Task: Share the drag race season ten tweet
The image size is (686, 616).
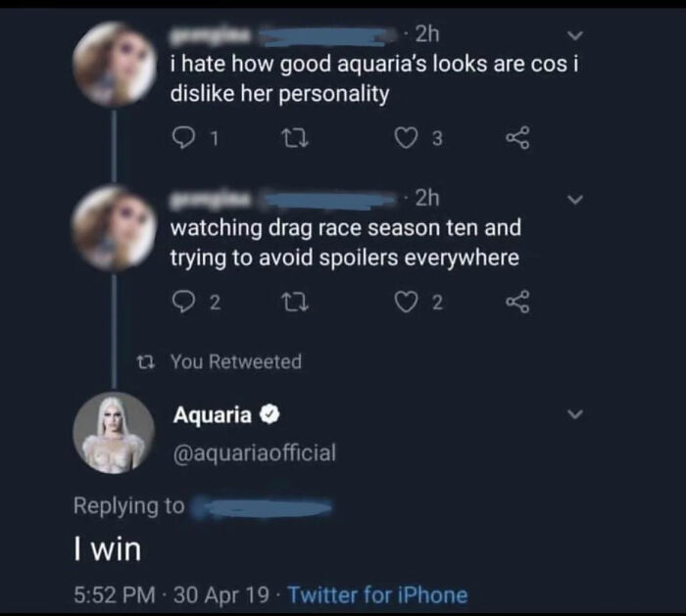Action: pos(518,303)
